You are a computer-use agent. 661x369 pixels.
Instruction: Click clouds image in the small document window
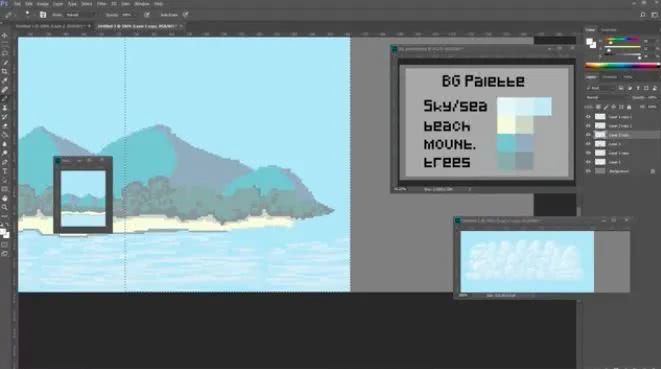(527, 261)
